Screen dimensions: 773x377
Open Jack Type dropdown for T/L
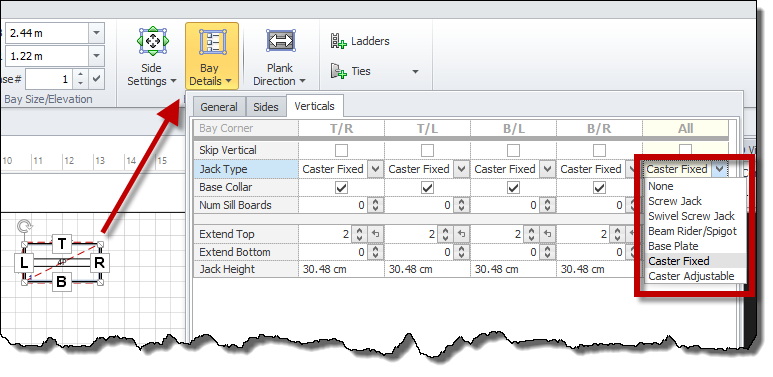click(461, 169)
